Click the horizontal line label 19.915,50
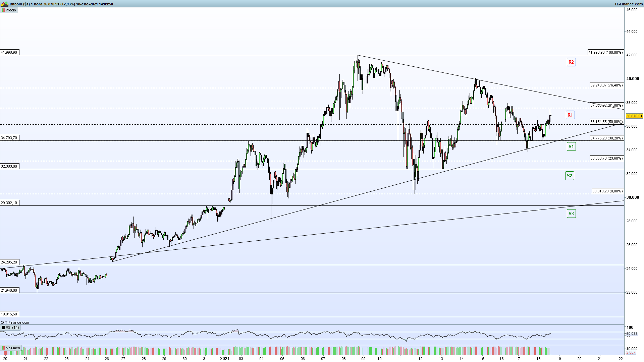The width and height of the screenshot is (644, 362). [9, 314]
